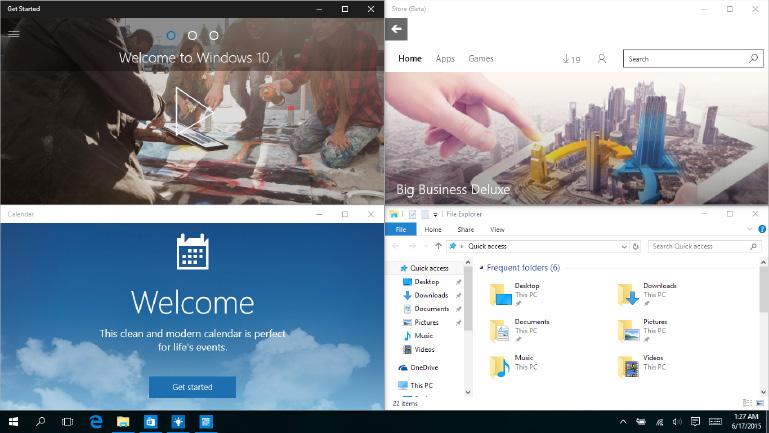Open the Home ribbon tab in File Explorer
This screenshot has width=769, height=433.
433,229
